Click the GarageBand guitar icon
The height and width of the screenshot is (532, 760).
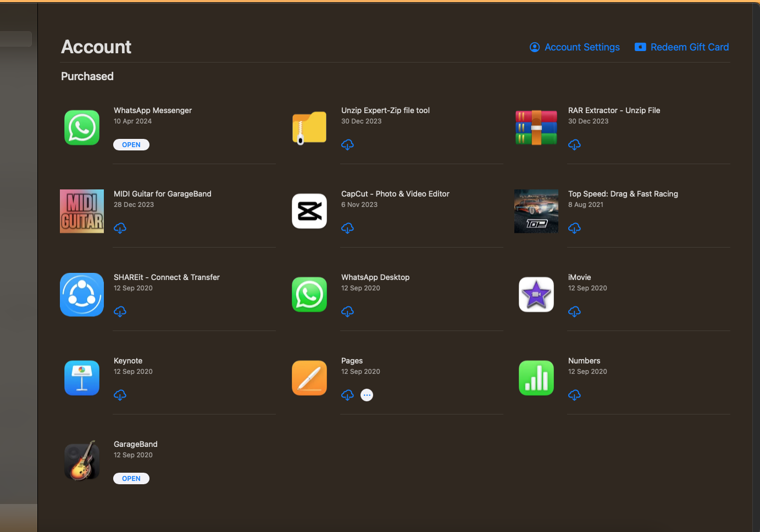tap(82, 461)
